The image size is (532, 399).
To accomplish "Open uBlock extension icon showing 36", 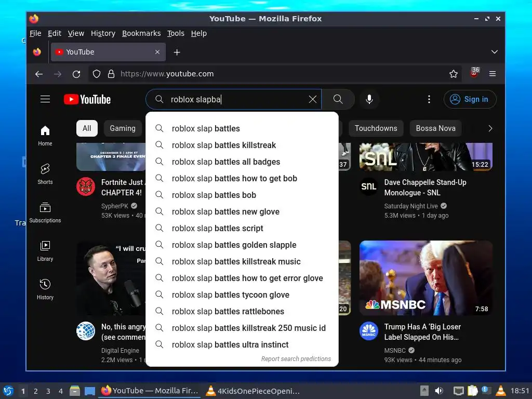I will pos(474,73).
